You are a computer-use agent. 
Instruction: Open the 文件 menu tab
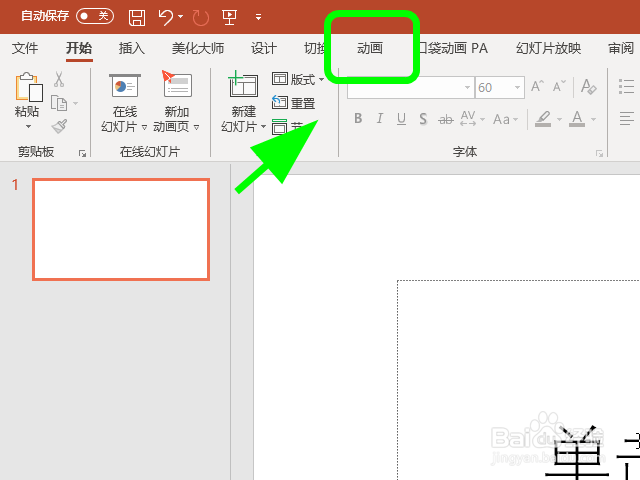pos(25,48)
